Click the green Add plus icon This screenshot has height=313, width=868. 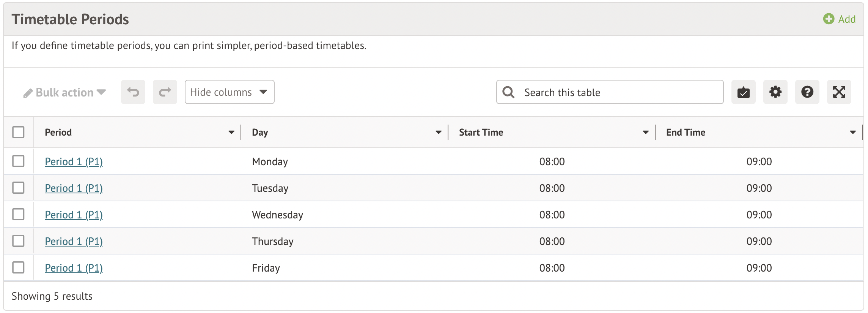pos(829,19)
